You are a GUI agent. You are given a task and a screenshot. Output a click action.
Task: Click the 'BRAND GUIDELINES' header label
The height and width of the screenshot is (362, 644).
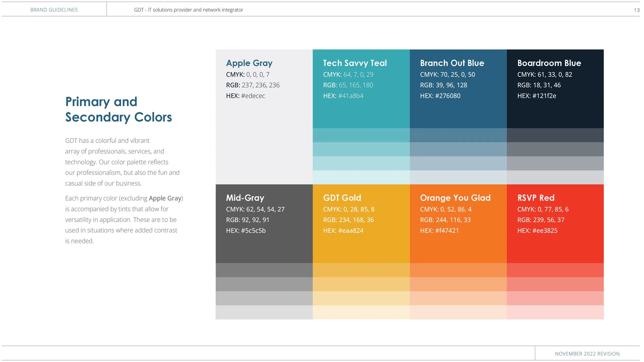tap(54, 10)
